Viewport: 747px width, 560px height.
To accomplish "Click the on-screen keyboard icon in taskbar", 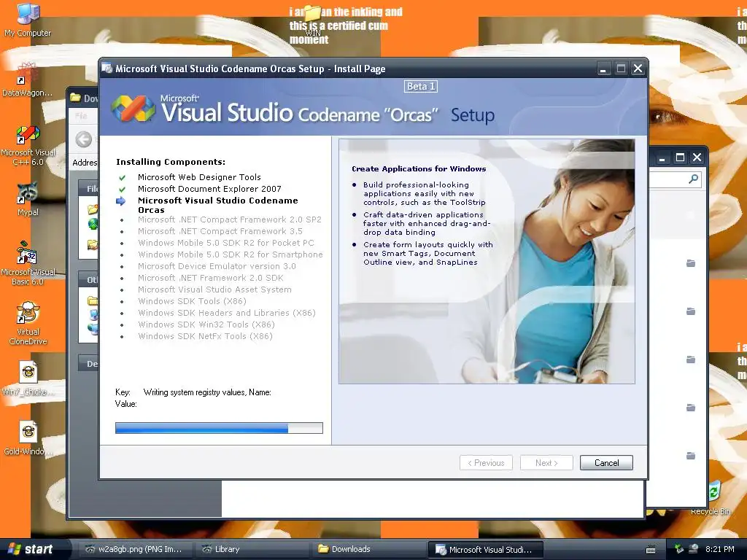I will pos(650,550).
